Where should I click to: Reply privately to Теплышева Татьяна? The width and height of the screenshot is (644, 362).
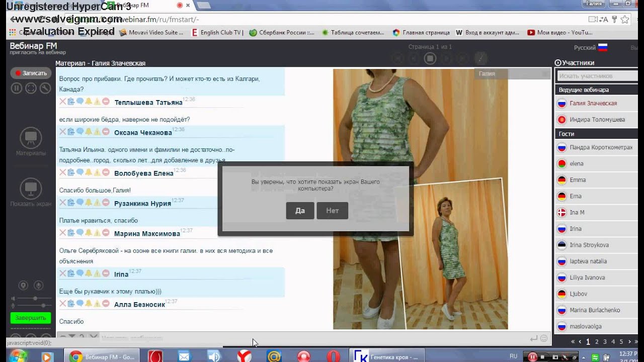[x=79, y=102]
